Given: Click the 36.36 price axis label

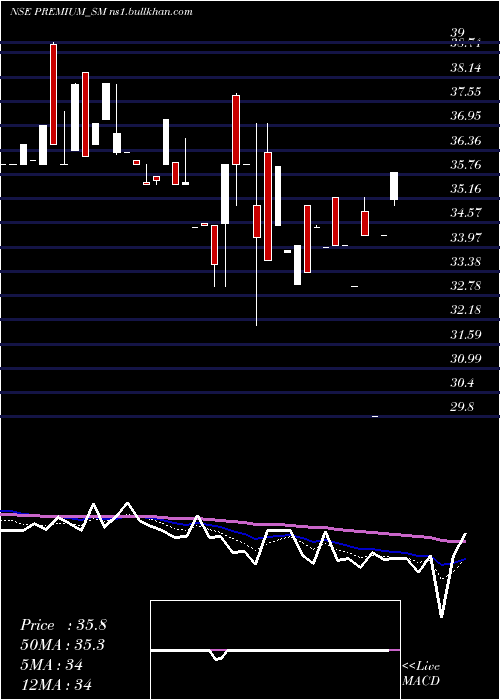Looking at the screenshot, I should pyautogui.click(x=466, y=141).
